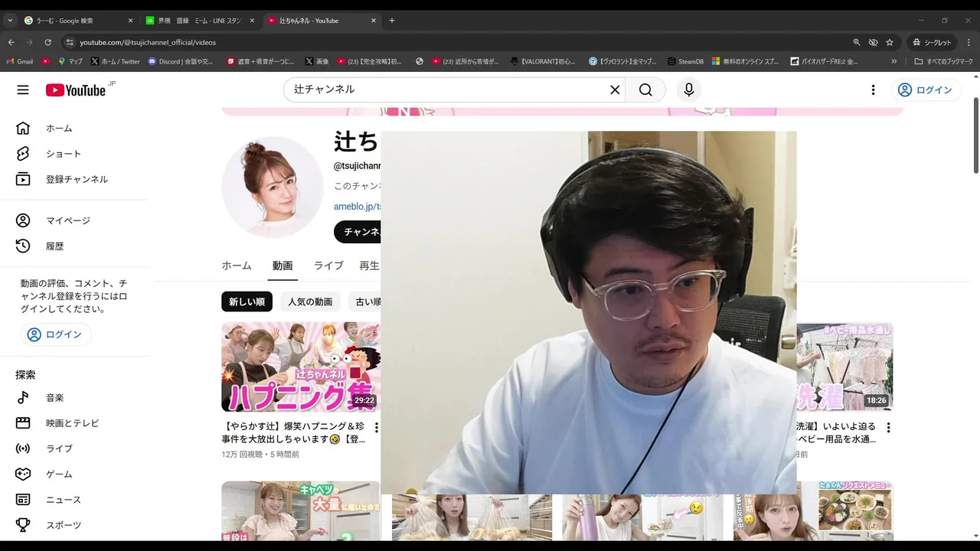Open the SteamDB bookmark

[x=685, y=61]
